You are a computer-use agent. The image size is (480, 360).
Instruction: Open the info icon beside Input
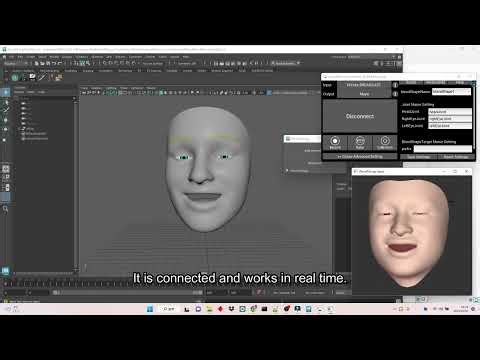(395, 85)
